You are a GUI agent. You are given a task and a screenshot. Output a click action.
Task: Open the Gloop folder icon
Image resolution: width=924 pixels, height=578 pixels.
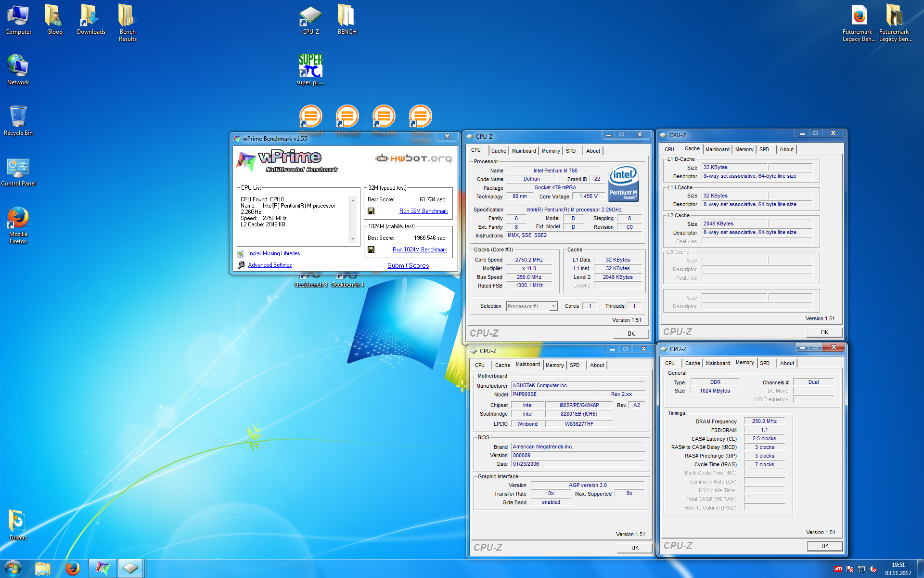point(54,20)
